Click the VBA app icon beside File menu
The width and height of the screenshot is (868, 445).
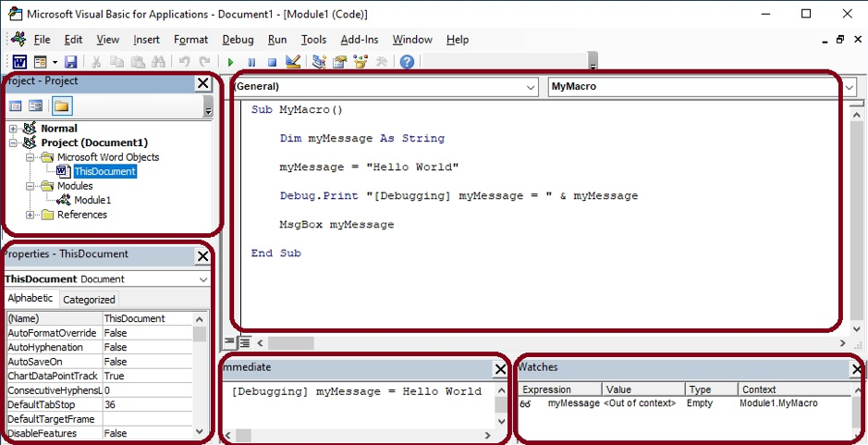18,40
